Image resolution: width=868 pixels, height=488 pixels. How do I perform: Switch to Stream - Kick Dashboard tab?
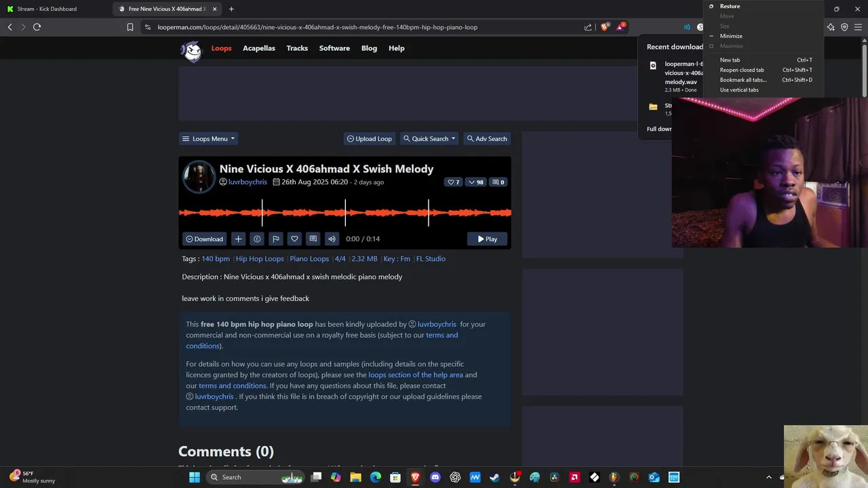pos(54,9)
